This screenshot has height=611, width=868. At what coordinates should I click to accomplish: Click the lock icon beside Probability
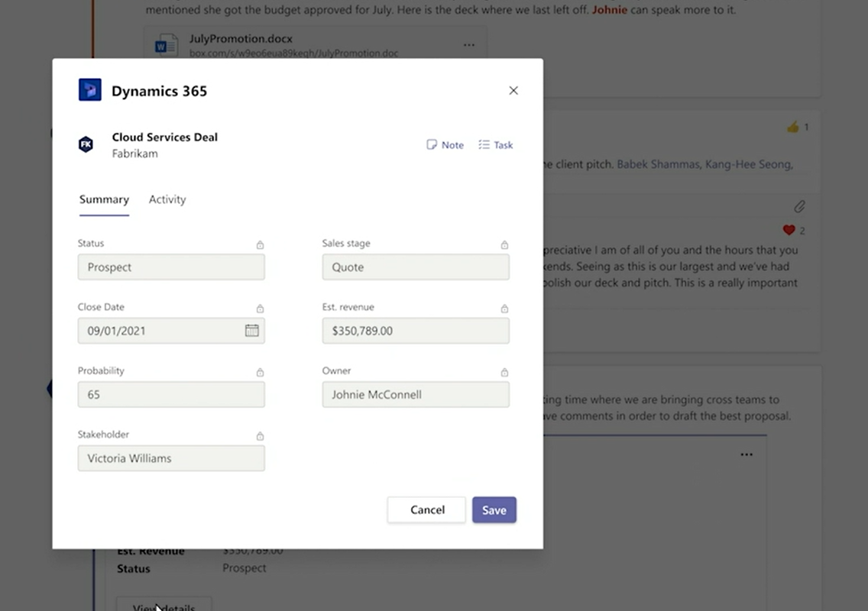pyautogui.click(x=261, y=372)
